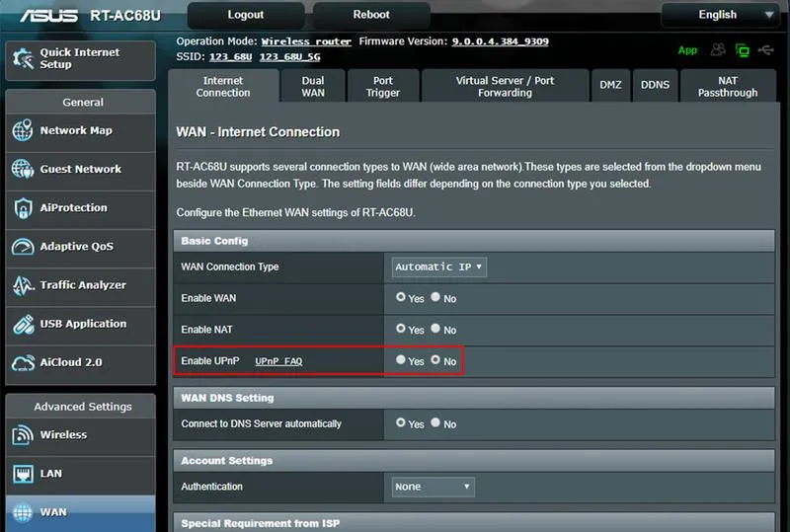Set Enable UPnP to No
790x532 pixels.
point(435,359)
